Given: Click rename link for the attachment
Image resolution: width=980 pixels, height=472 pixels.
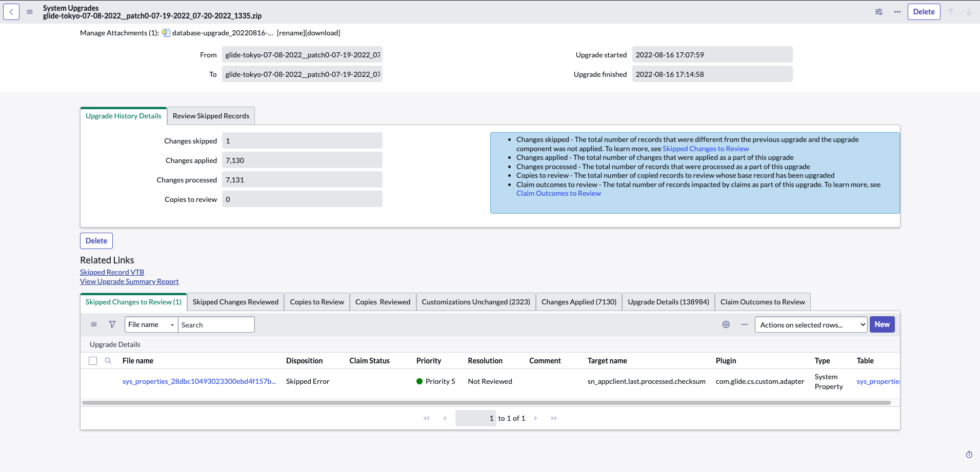Looking at the screenshot, I should tap(291, 33).
